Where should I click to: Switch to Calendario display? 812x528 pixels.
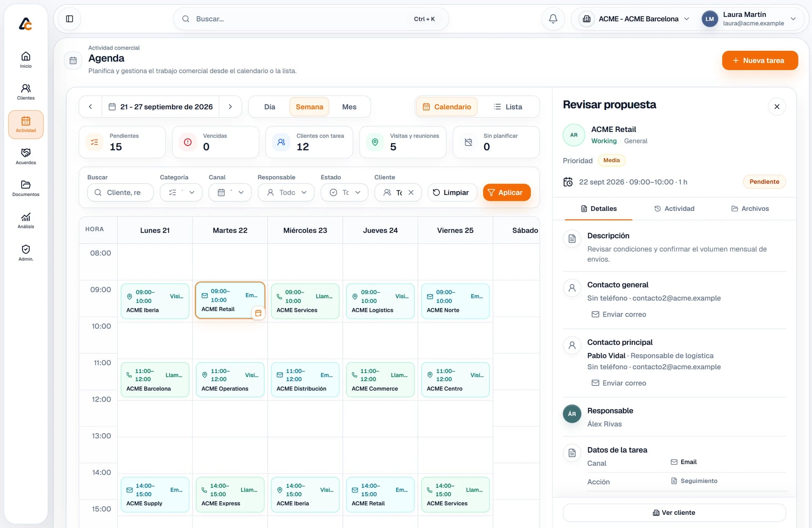(447, 107)
